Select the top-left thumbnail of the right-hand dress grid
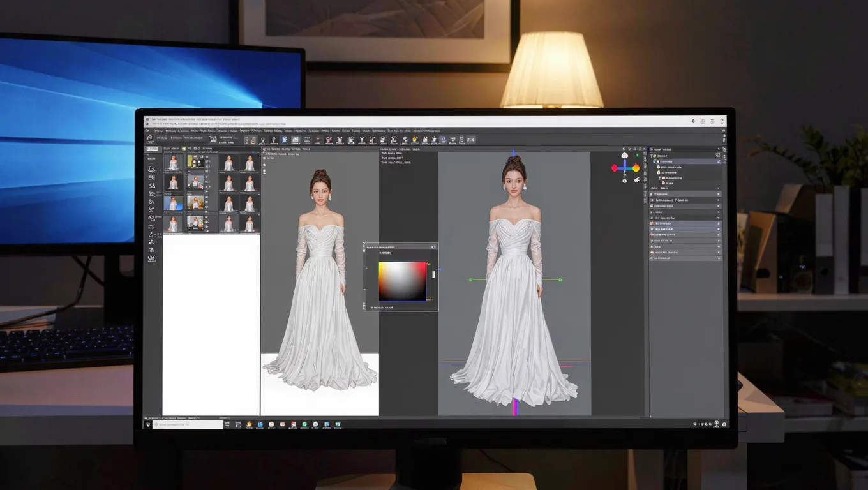The image size is (868, 490). (x=229, y=163)
